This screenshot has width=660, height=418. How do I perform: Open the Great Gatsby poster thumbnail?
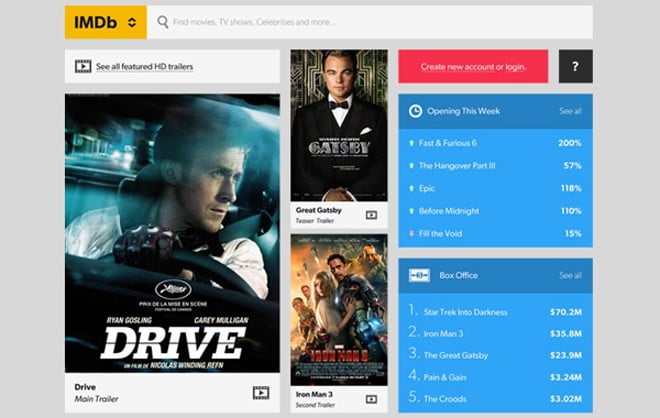[339, 123]
